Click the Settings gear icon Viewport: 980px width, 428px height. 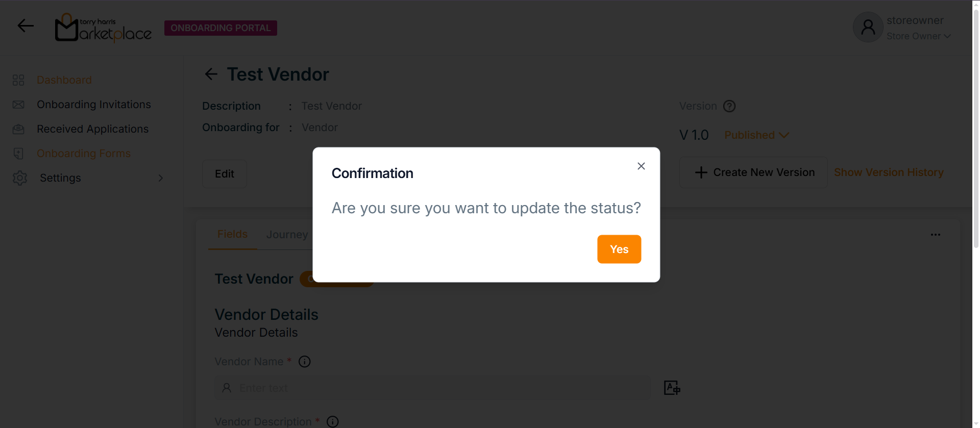[20, 178]
